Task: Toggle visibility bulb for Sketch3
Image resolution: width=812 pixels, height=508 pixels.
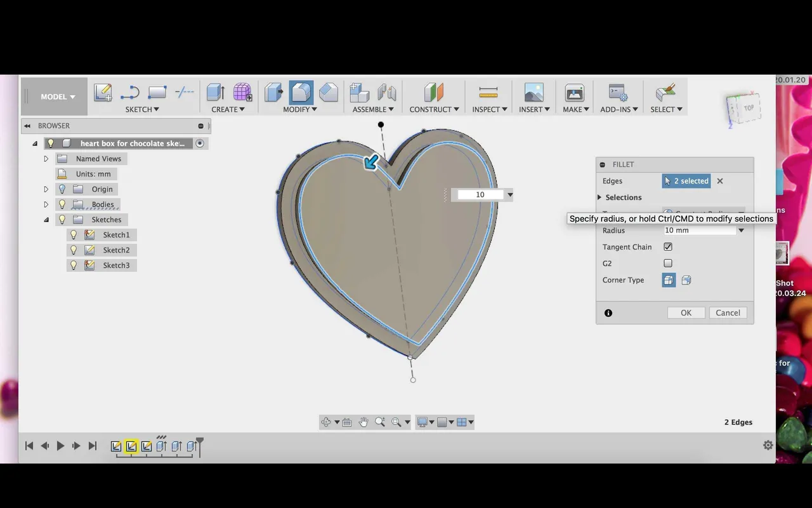Action: (x=74, y=265)
